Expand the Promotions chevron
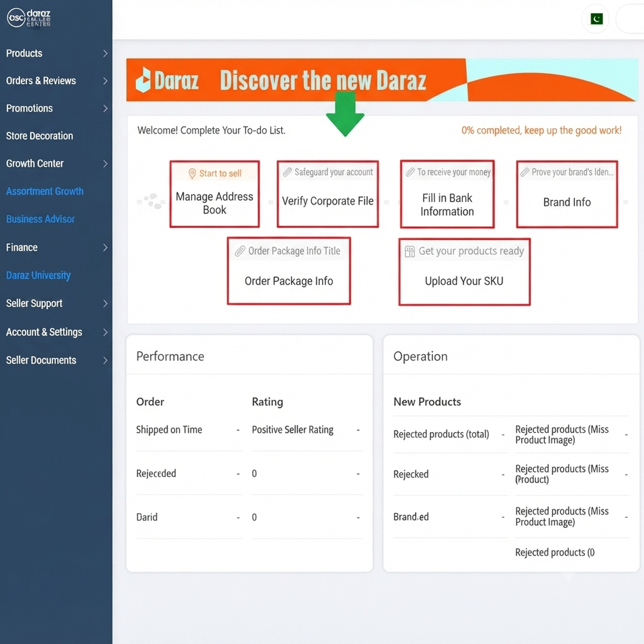The image size is (644, 644). pyautogui.click(x=105, y=109)
